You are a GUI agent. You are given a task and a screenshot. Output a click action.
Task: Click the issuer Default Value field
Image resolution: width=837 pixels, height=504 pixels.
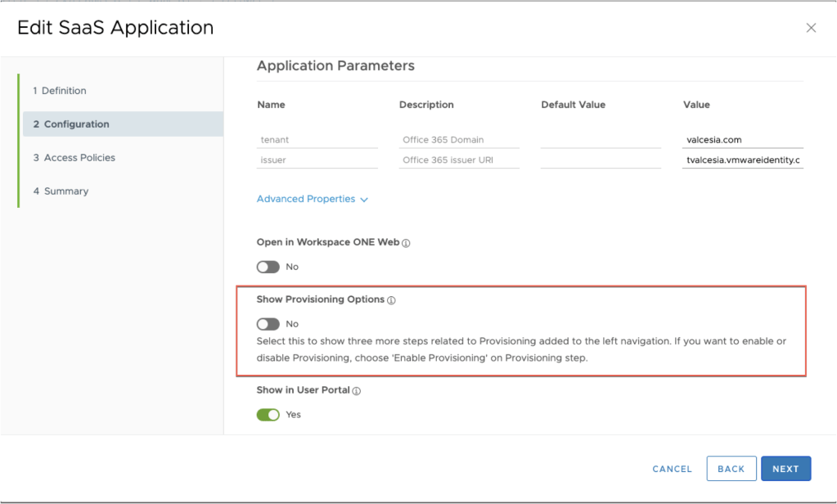click(601, 160)
